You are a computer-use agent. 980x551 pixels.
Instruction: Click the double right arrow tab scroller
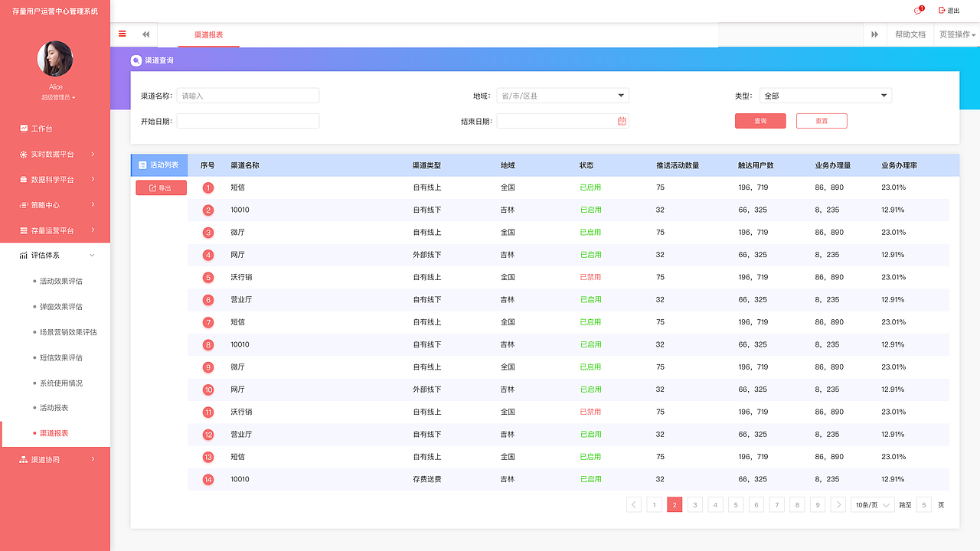pyautogui.click(x=874, y=34)
